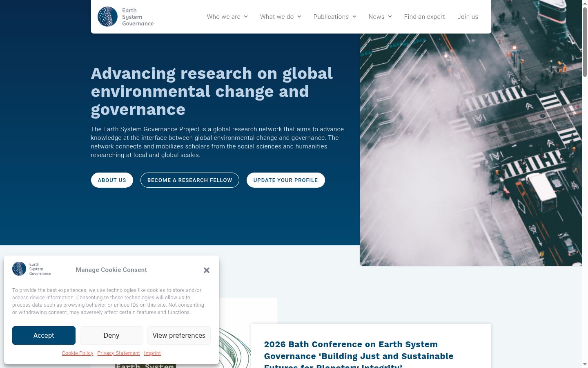
Task: Open the Privacy Statement link
Action: [x=118, y=353]
